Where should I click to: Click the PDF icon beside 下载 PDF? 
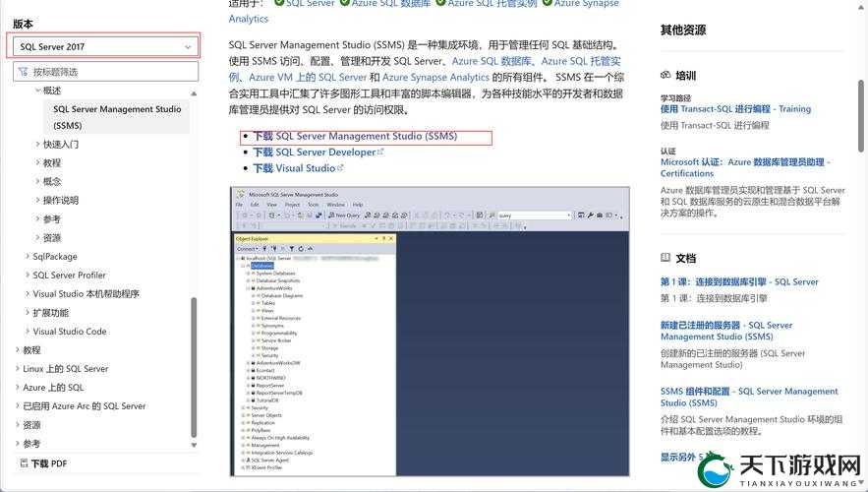(24, 463)
